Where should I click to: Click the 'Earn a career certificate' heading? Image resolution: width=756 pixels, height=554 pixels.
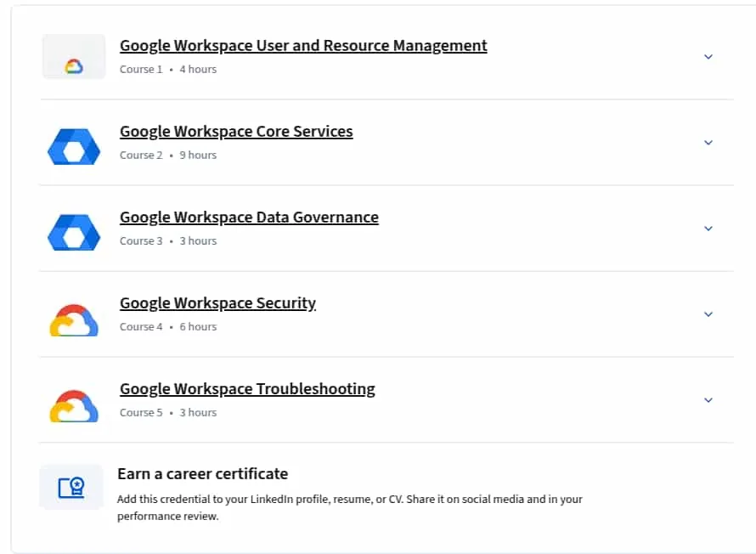tap(202, 474)
